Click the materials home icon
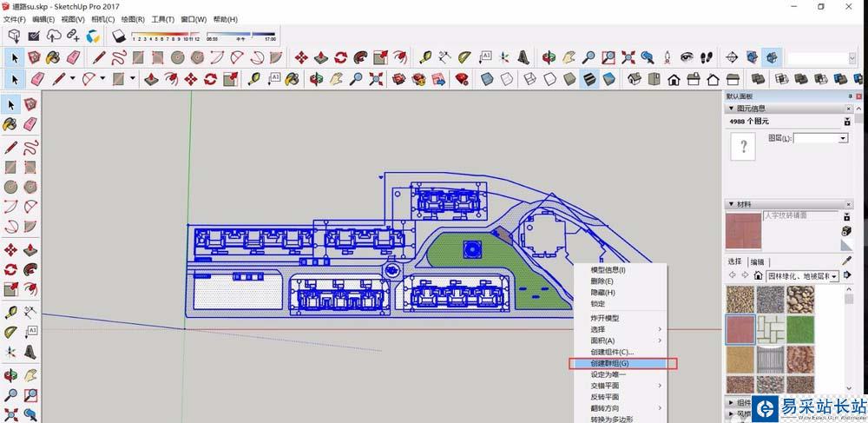868x423 pixels. click(758, 275)
